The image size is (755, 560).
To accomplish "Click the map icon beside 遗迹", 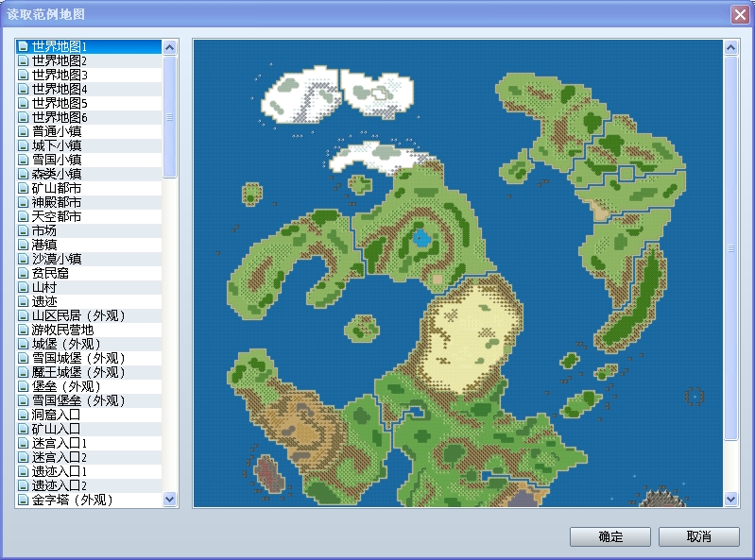I will (23, 301).
